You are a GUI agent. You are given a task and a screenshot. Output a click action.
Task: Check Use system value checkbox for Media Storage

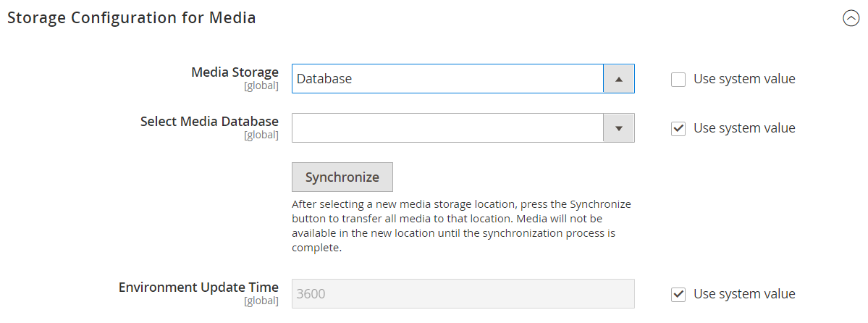click(x=678, y=79)
